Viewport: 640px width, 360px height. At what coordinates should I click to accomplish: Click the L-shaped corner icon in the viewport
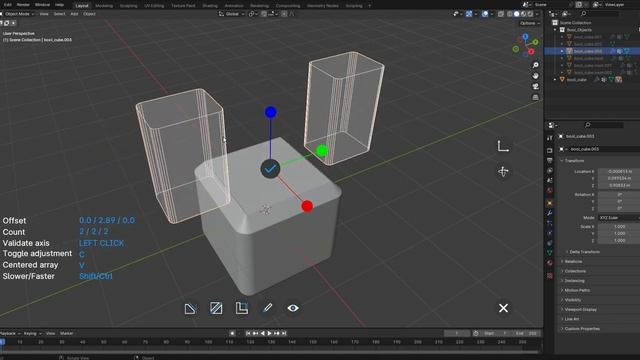tap(503, 146)
